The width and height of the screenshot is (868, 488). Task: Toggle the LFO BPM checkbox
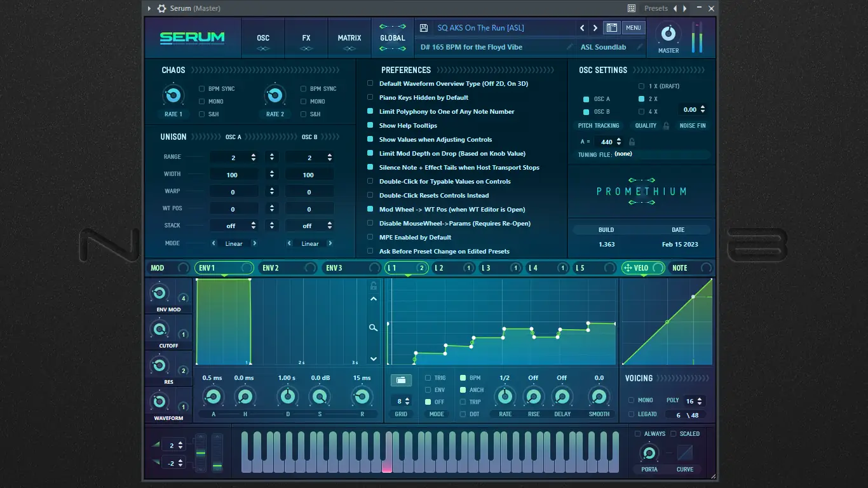click(x=463, y=378)
